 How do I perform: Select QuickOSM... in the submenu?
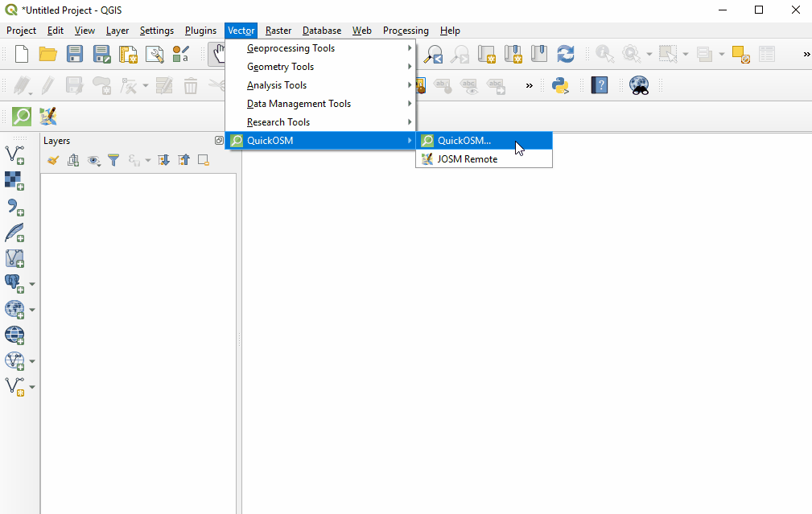(x=484, y=140)
